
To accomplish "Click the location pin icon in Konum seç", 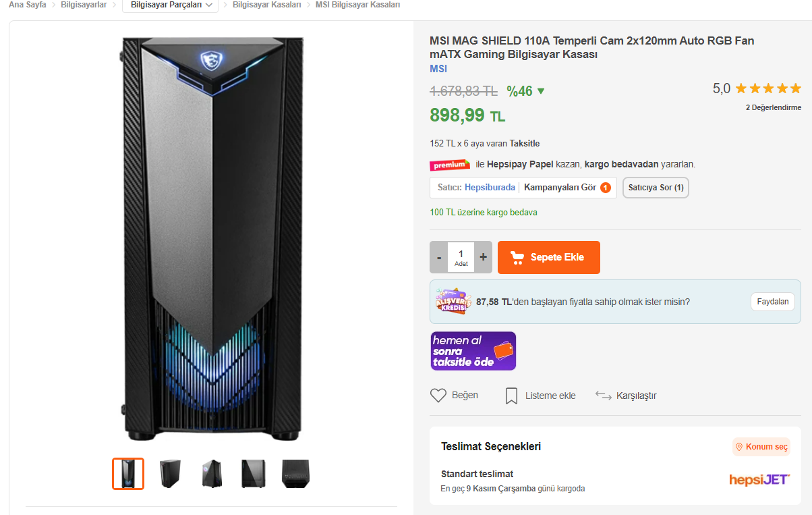I will click(739, 447).
